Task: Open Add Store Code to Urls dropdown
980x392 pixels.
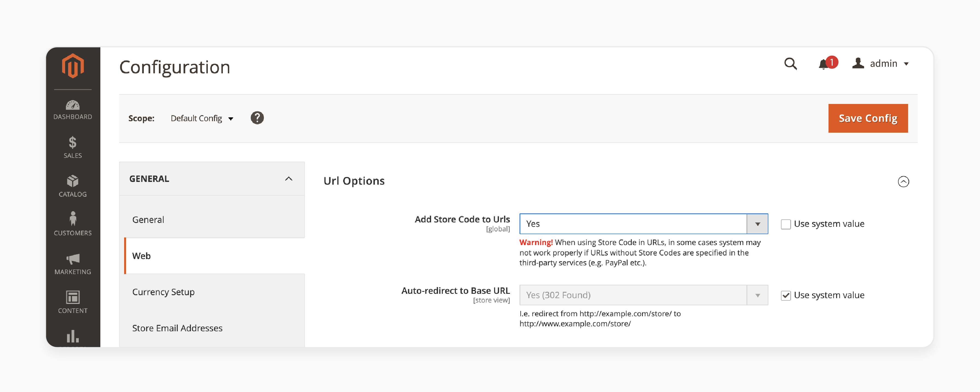Action: coord(643,224)
